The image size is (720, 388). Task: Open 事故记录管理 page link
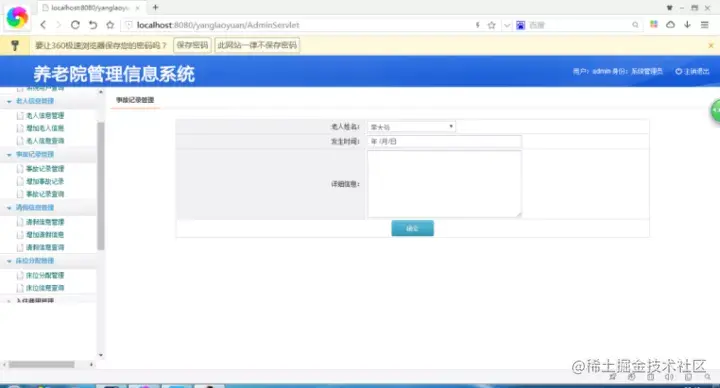click(45, 169)
